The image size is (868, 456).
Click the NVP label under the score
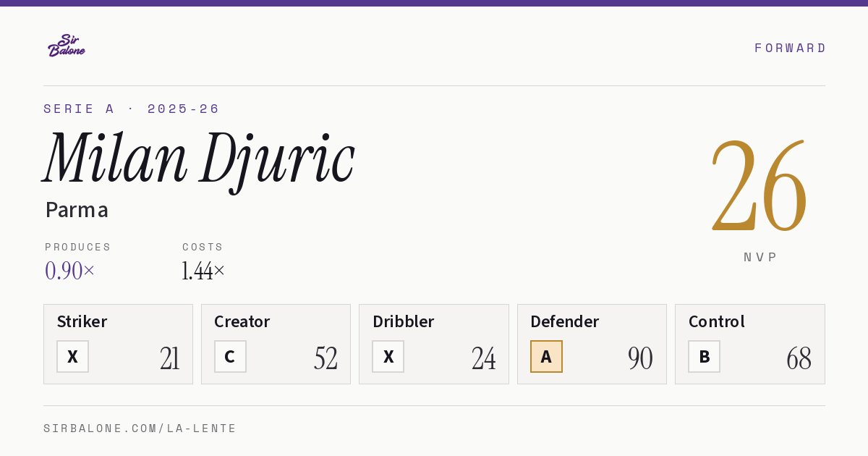[760, 257]
